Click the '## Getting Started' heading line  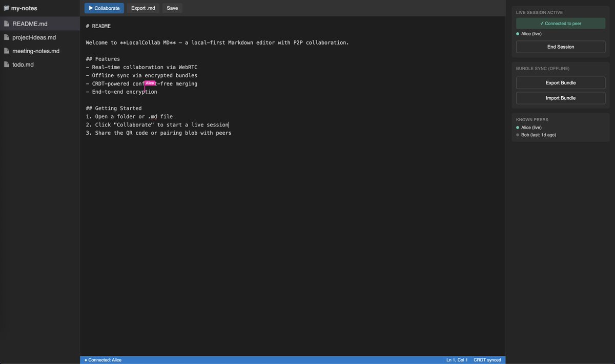click(x=114, y=108)
